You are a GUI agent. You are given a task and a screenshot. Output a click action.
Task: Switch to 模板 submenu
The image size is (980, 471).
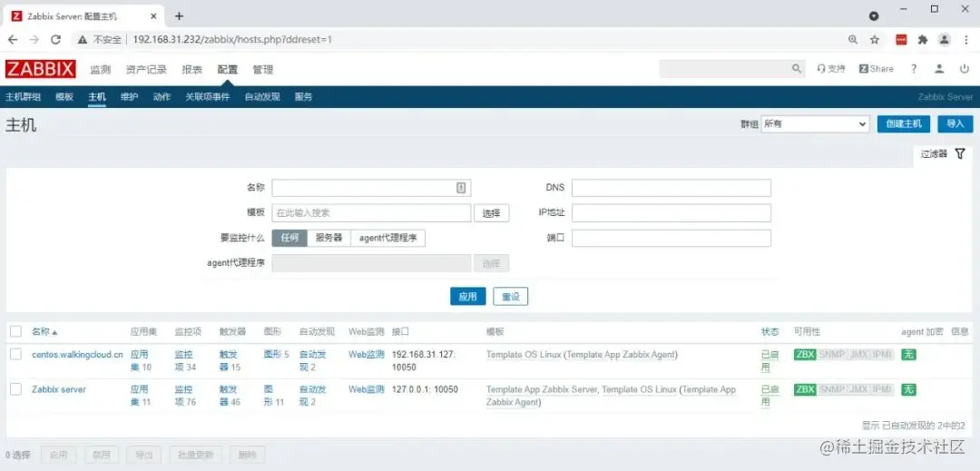(64, 97)
